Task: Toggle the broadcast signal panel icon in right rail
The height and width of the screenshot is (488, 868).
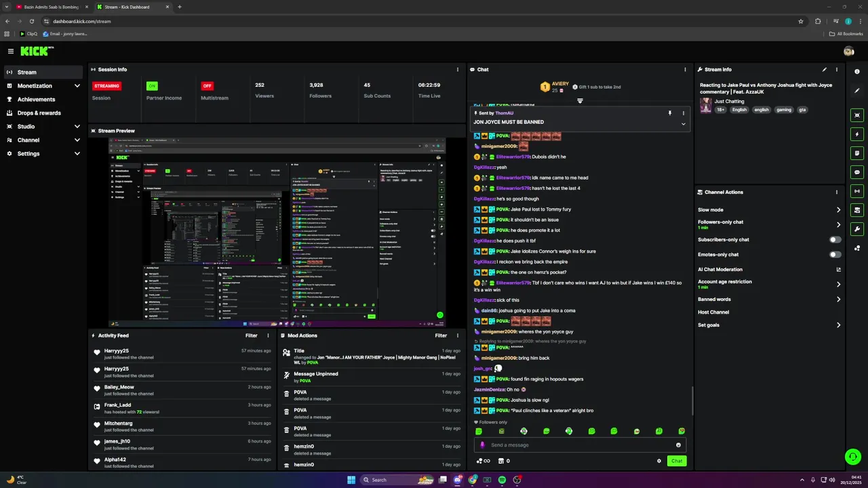Action: tap(857, 191)
